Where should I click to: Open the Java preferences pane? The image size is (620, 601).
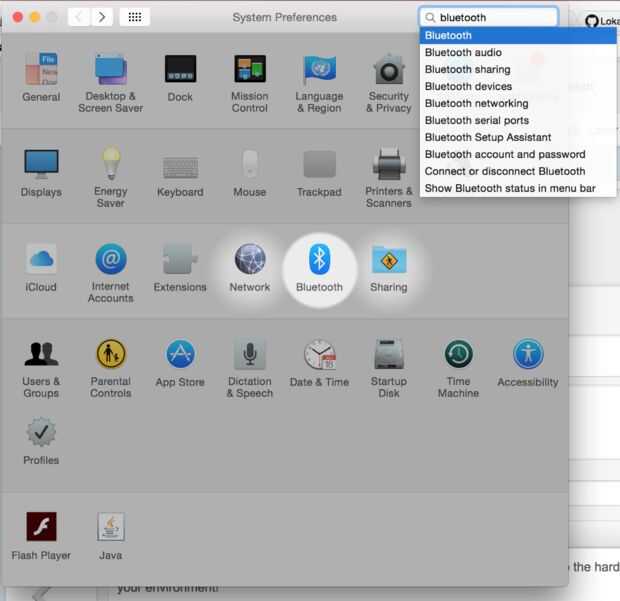[111, 535]
